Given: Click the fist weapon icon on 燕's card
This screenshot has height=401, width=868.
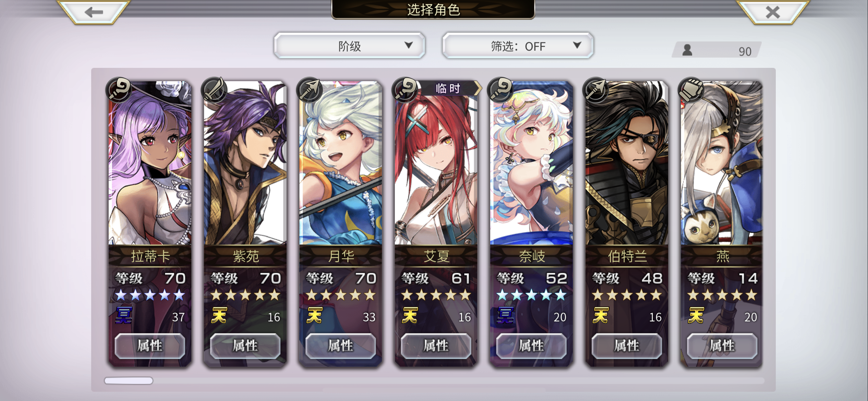Looking at the screenshot, I should click(x=691, y=90).
